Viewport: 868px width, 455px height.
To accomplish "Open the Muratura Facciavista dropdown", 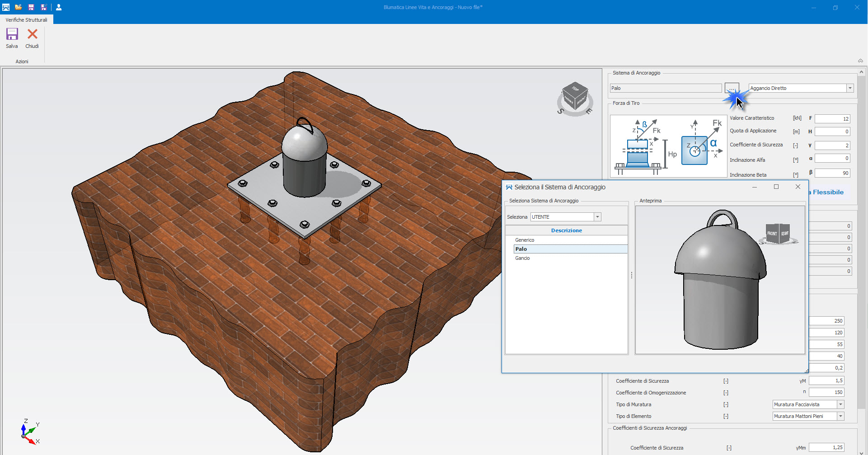I will (x=840, y=404).
